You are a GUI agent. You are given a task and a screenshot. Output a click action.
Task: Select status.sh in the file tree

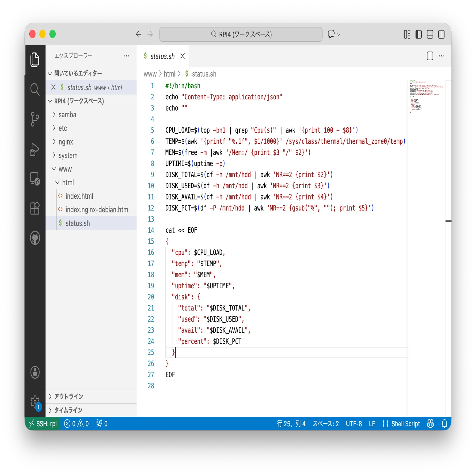91,223
